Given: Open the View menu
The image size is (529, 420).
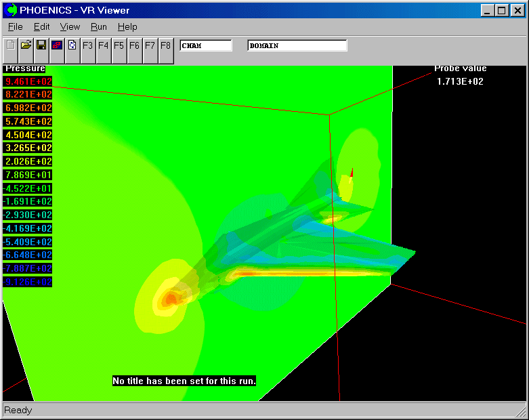Looking at the screenshot, I should tap(70, 26).
